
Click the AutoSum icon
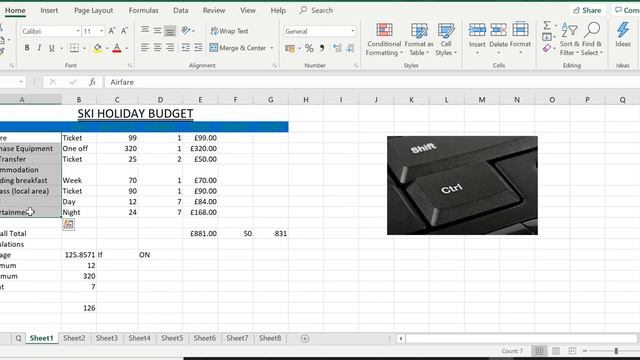[547, 25]
